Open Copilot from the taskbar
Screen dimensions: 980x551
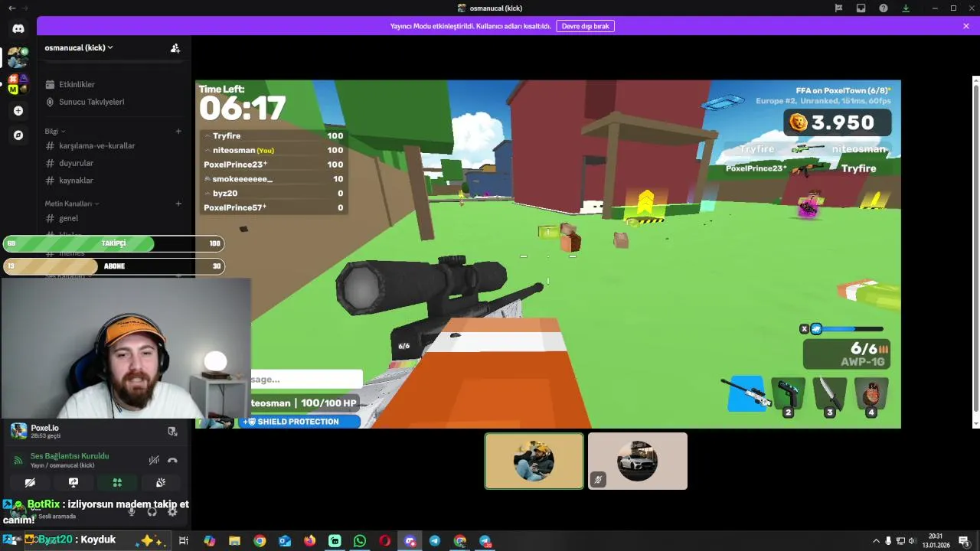tap(210, 541)
